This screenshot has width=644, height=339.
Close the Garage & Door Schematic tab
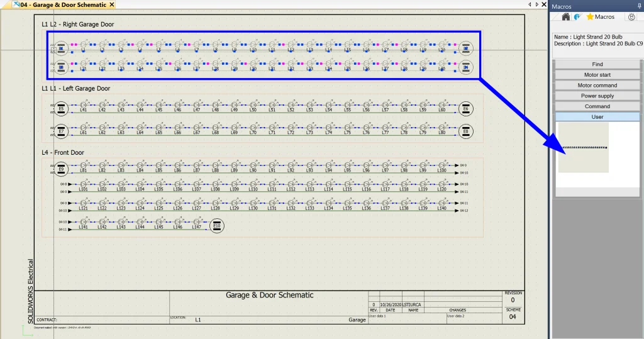pyautogui.click(x=111, y=5)
